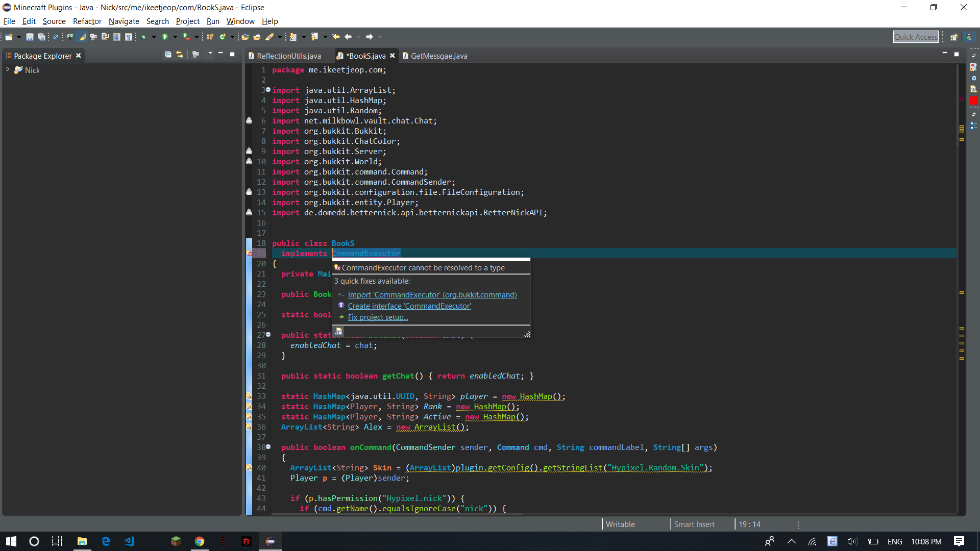Click the Back navigation arrow icon
Image resolution: width=980 pixels, height=551 pixels.
pos(348,37)
